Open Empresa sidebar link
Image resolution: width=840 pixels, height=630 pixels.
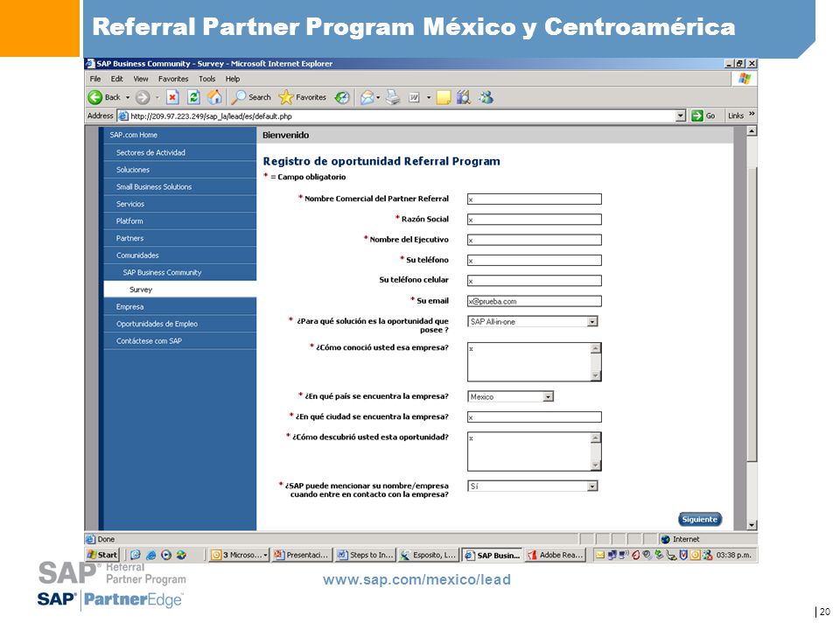click(129, 307)
